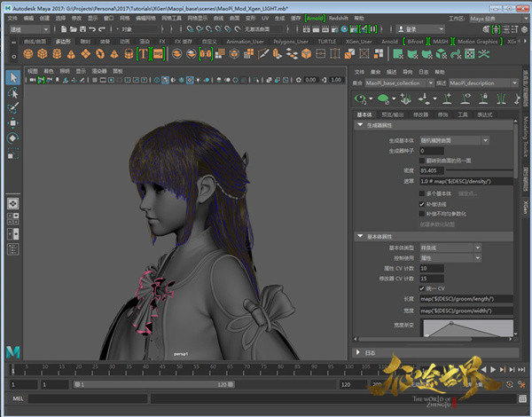Switch to the 修改器 tab in XGen
The image size is (532, 417).
click(420, 114)
